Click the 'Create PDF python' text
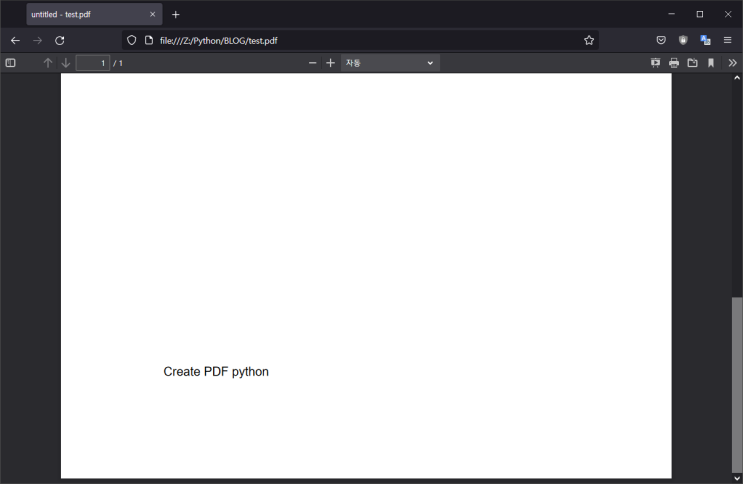 click(216, 372)
